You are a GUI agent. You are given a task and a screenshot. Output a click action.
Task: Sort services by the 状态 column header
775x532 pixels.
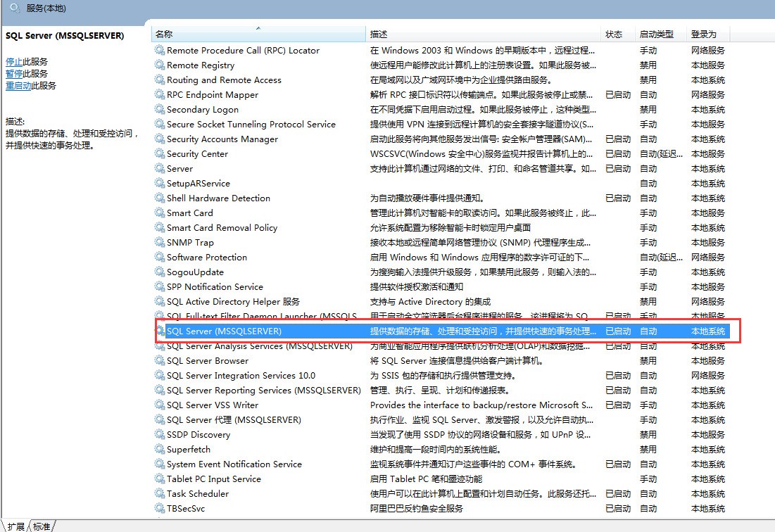point(618,34)
